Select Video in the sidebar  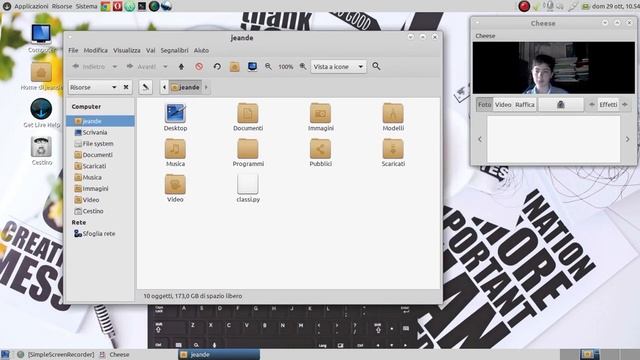100,200
